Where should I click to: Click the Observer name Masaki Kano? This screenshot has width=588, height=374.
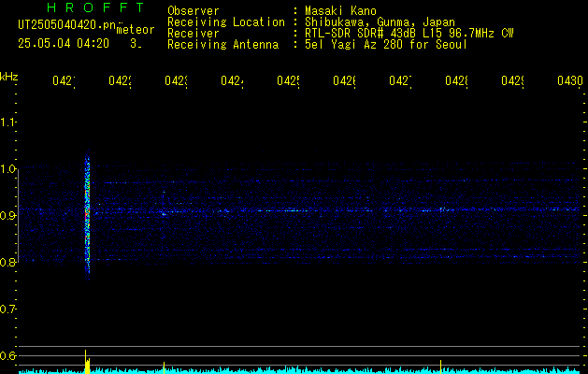tap(340, 11)
